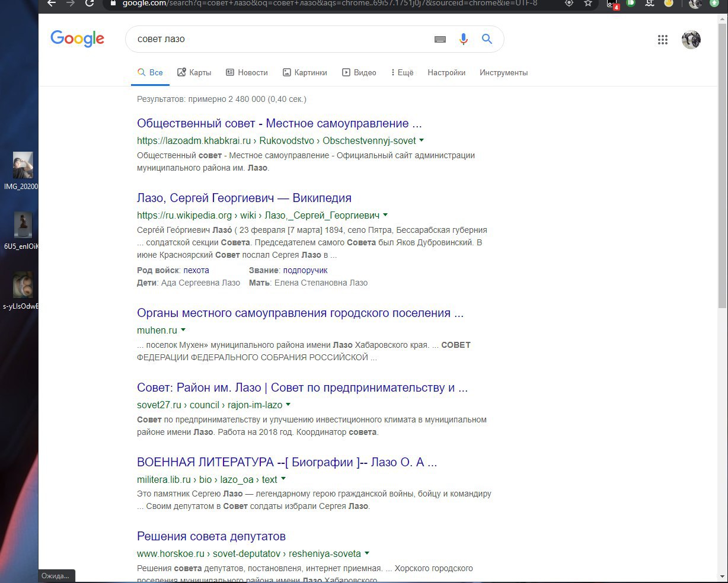
Task: Switch to the Видео tab
Action: [359, 72]
